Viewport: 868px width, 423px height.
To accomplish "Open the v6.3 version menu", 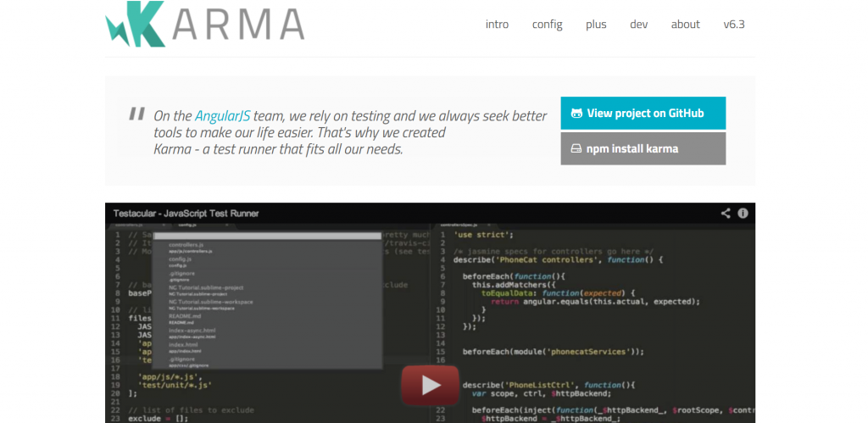I will [x=734, y=25].
